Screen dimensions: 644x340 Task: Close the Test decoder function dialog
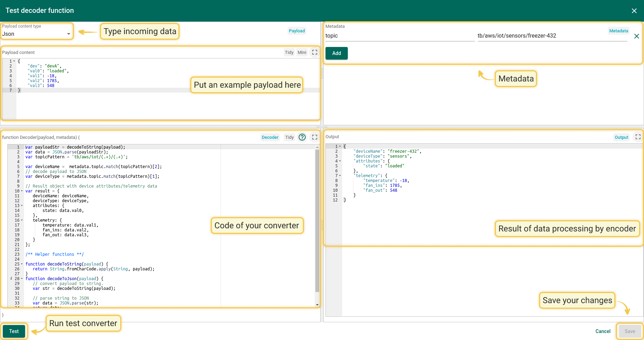click(x=634, y=11)
